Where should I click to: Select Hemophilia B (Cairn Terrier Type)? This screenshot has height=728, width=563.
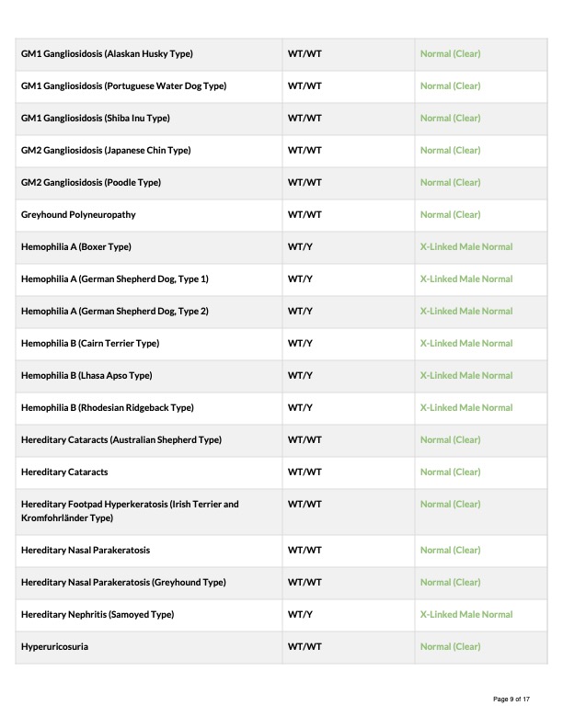(90, 344)
